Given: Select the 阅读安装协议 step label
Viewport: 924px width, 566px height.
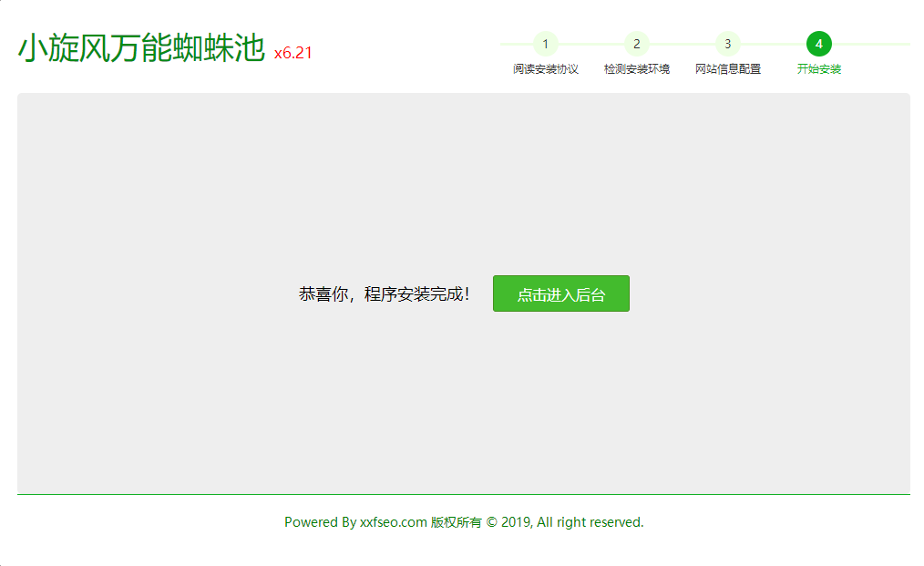Looking at the screenshot, I should pos(546,68).
